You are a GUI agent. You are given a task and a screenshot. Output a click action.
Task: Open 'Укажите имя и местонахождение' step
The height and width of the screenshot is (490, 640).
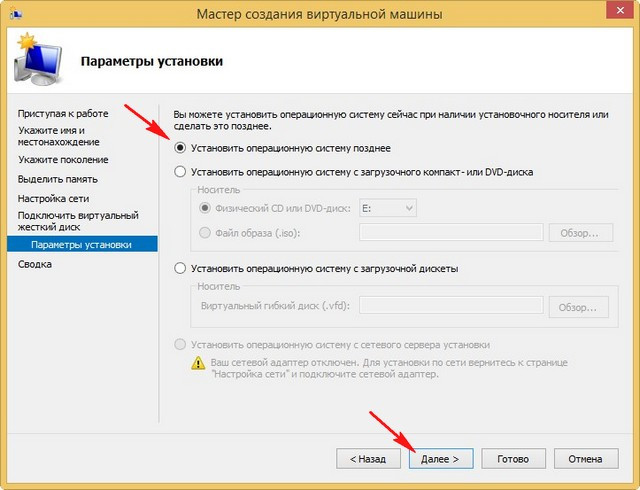[59, 136]
